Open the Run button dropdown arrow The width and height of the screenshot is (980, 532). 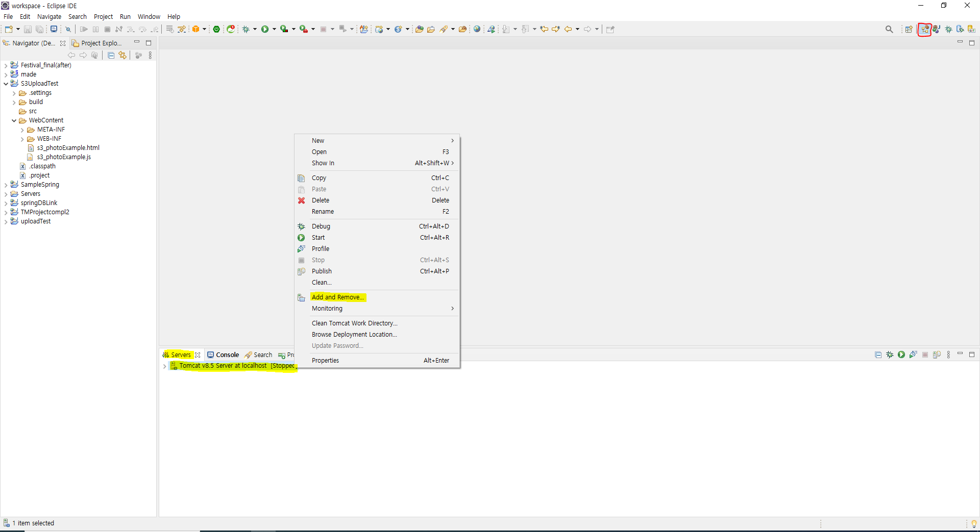click(x=274, y=29)
